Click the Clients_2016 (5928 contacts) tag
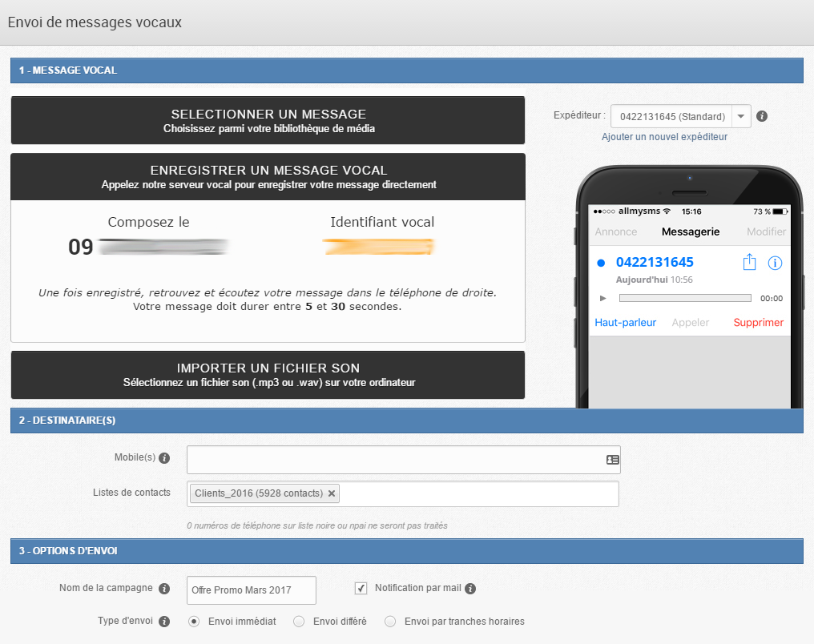 (x=264, y=493)
